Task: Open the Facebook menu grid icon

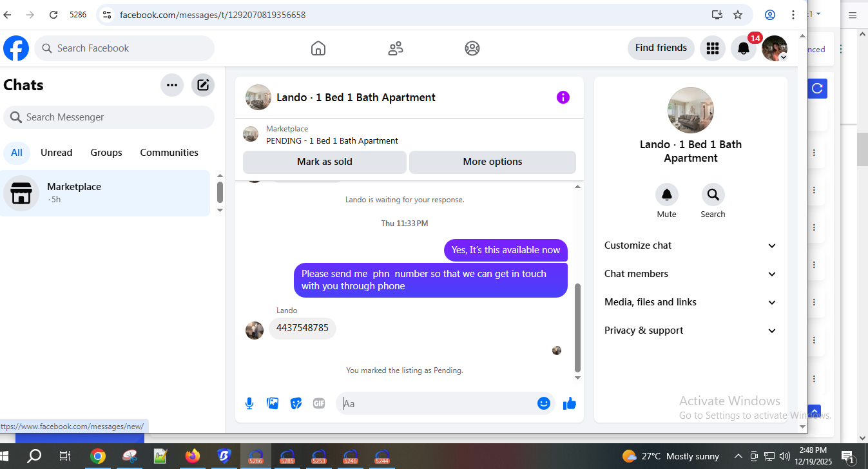Action: [712, 48]
